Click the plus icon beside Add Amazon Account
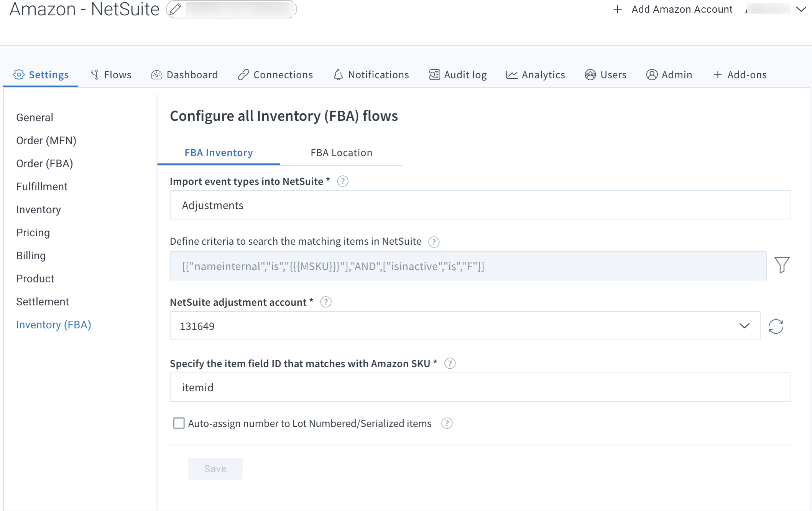Screen dimensions: 812x511 click(617, 9)
